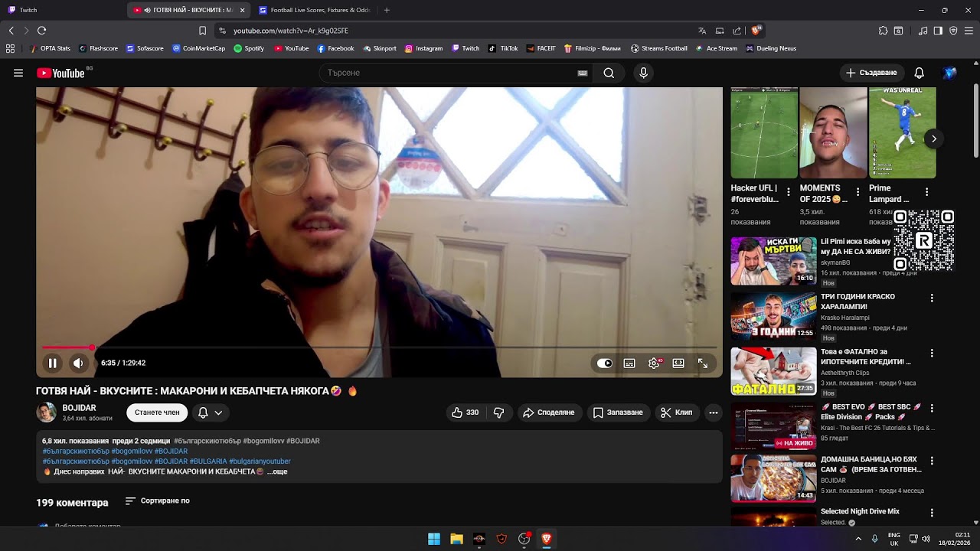Follow the #BULGARIA hashtag link
This screenshot has width=980, height=551.
[x=208, y=461]
